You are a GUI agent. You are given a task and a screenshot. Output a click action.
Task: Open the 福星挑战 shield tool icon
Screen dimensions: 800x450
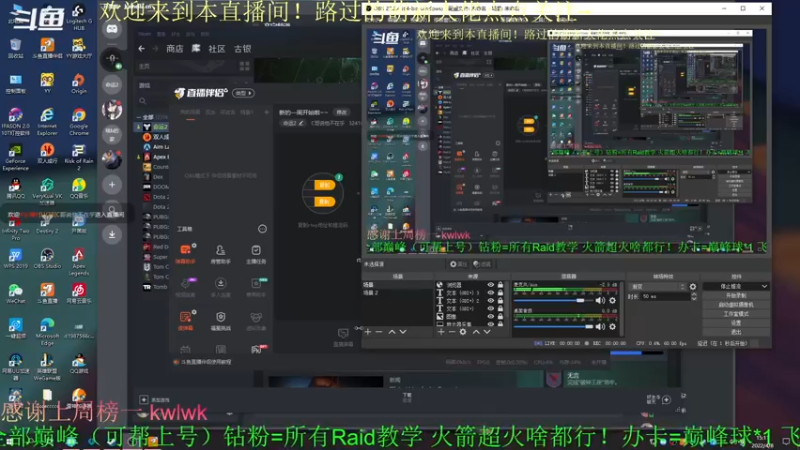click(220, 320)
